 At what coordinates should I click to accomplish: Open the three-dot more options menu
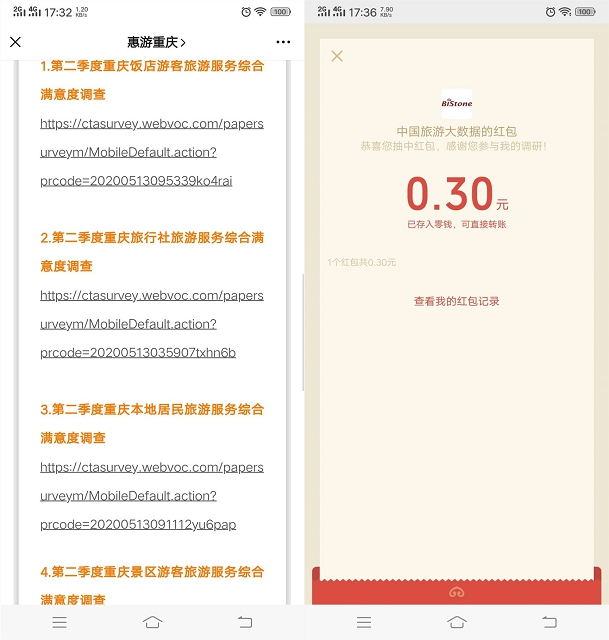(x=283, y=42)
